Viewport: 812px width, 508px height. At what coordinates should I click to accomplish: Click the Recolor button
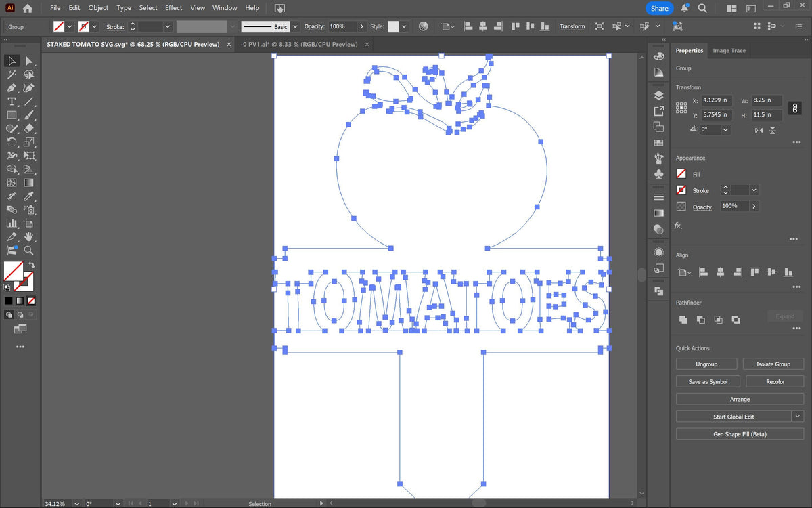(x=775, y=382)
